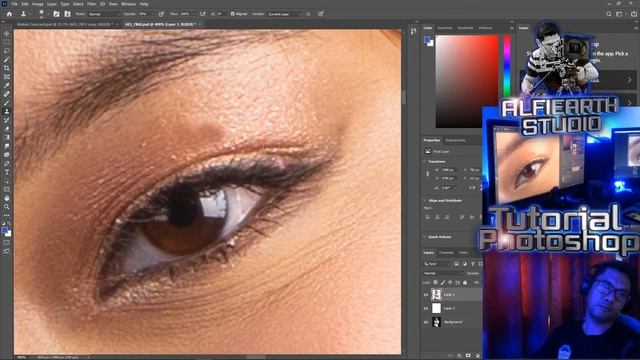Toggle lock transparent pixels in Layers panel

click(436, 282)
